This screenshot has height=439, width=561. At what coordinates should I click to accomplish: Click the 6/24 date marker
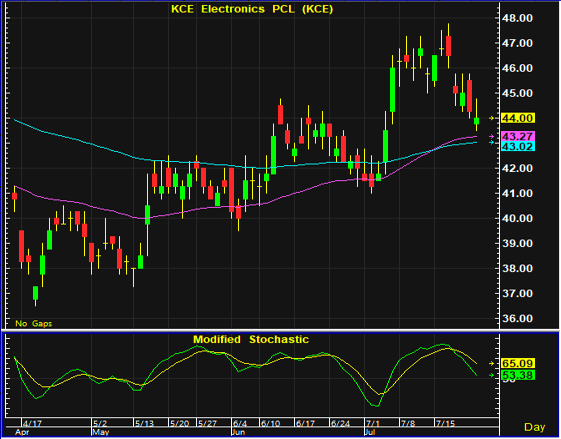[340, 423]
